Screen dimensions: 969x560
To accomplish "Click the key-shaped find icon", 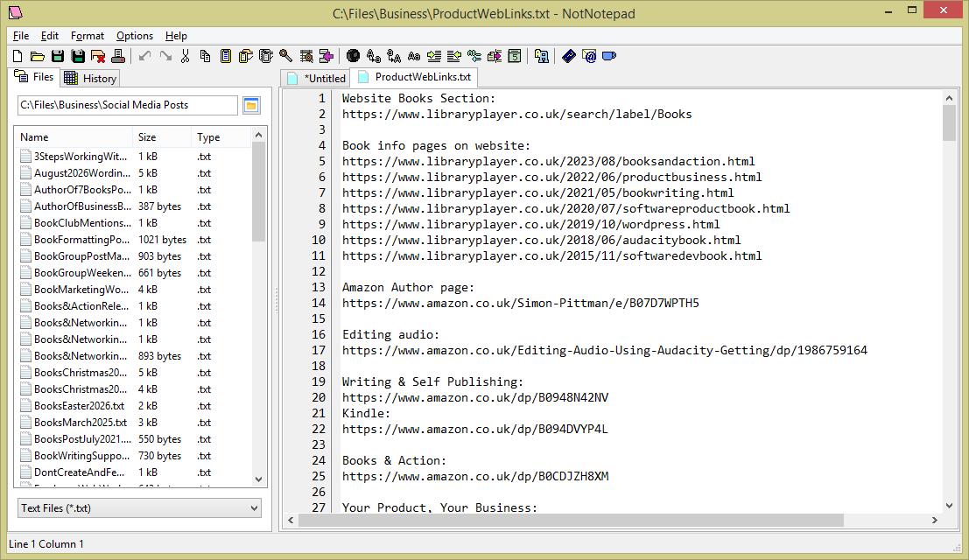I will click(285, 56).
